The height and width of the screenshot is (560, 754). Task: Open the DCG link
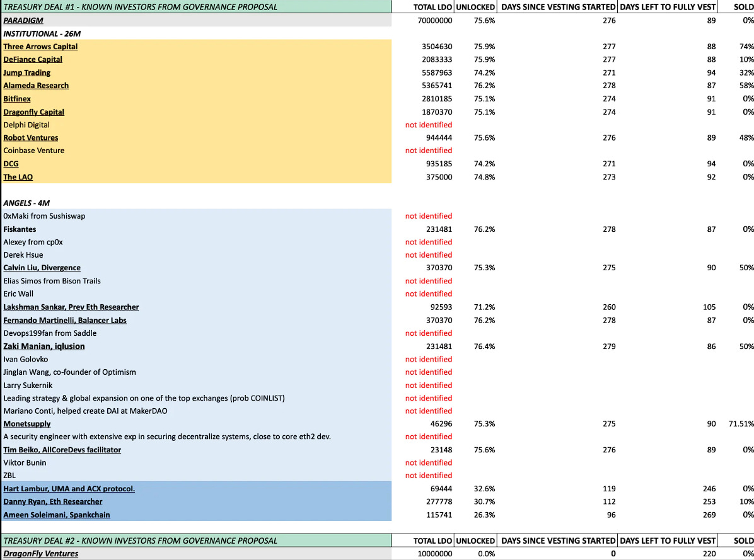[11, 164]
